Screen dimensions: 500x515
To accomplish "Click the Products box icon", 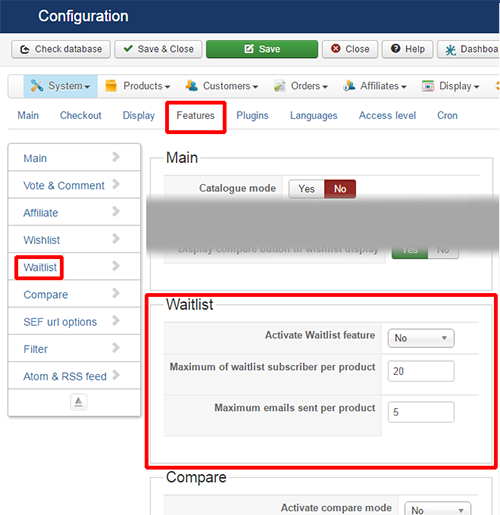I will (x=111, y=86).
